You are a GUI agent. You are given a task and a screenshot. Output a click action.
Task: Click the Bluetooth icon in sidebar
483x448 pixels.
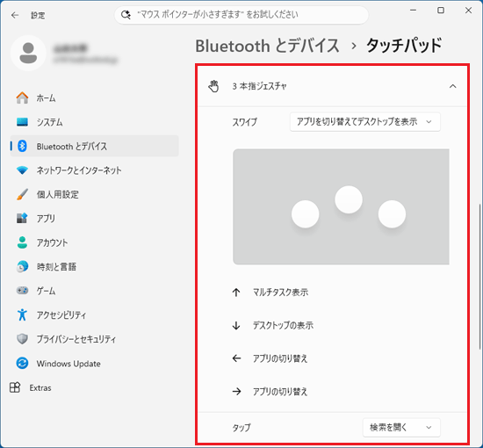(x=22, y=146)
